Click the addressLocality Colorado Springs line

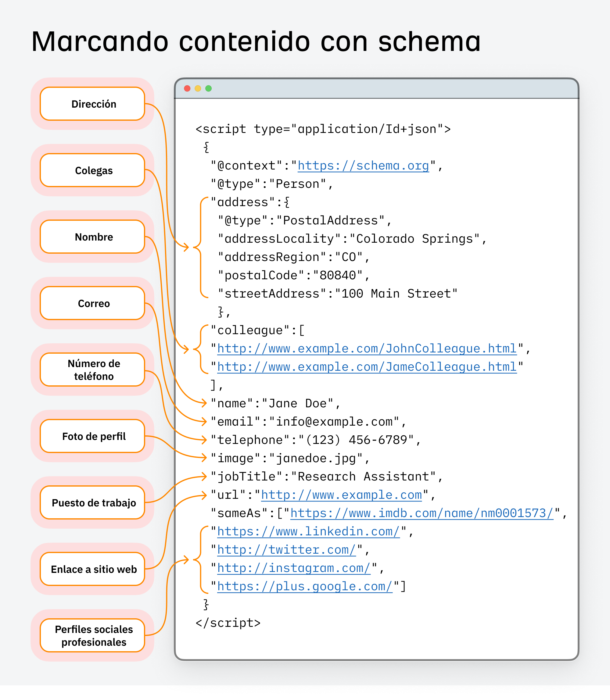(x=352, y=239)
